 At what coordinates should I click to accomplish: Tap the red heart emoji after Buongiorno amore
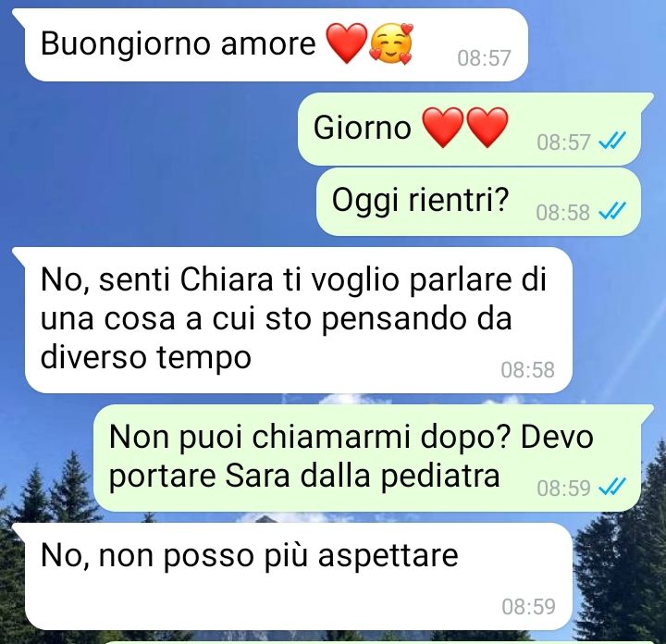[347, 43]
